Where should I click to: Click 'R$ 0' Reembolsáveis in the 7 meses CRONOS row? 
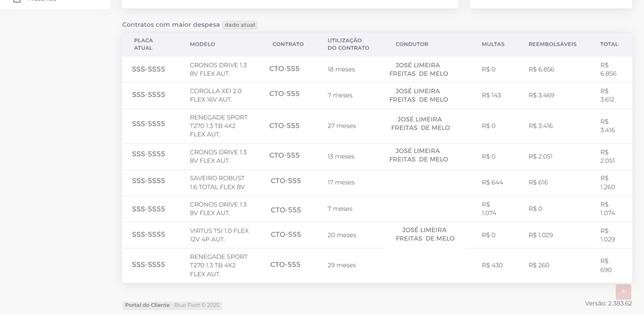coord(536,209)
